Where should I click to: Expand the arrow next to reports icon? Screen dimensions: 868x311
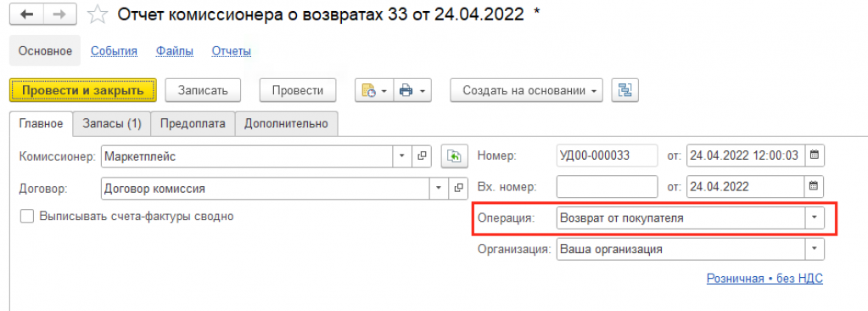coord(384,91)
